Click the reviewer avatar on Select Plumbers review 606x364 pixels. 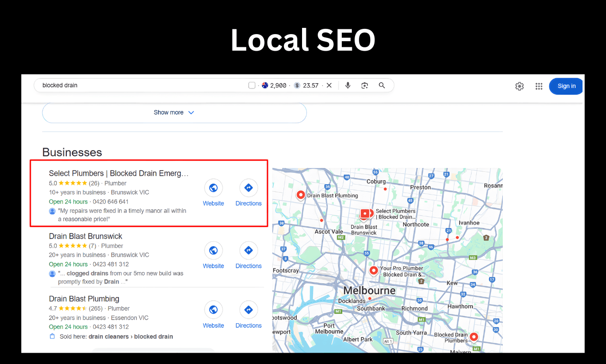click(52, 211)
